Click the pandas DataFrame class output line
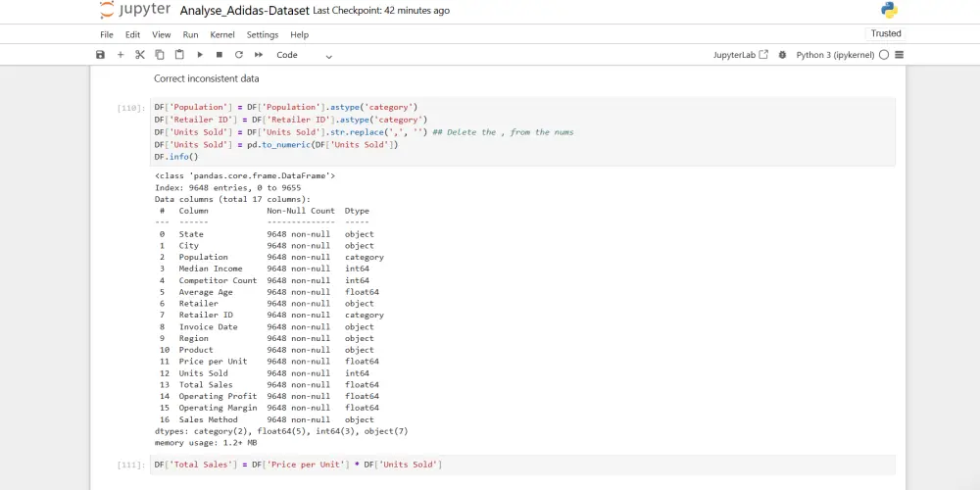Viewport: 980px width, 490px height. pos(245,176)
